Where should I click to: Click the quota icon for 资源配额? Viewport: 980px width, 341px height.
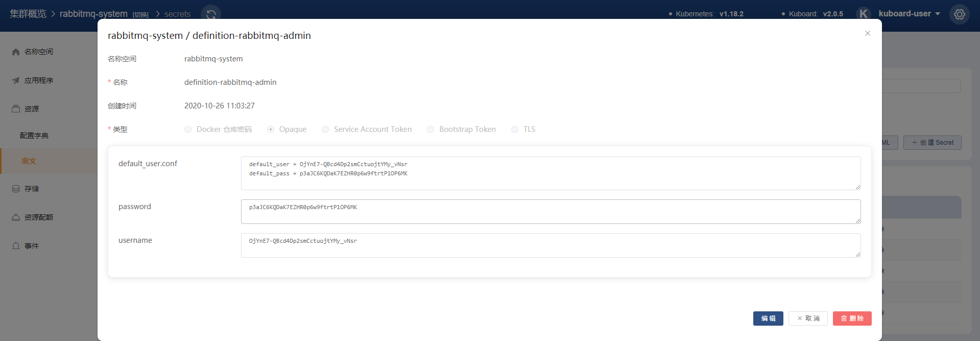click(16, 217)
